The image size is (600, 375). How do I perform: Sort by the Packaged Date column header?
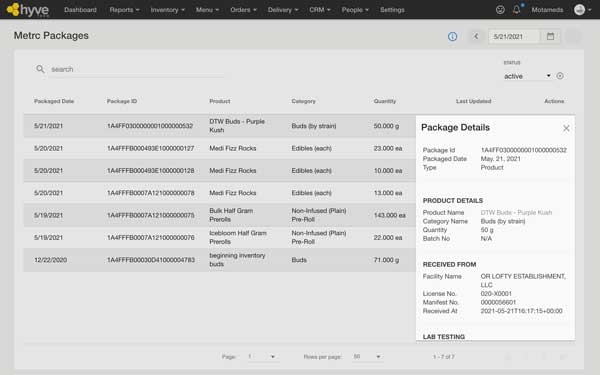(x=54, y=101)
